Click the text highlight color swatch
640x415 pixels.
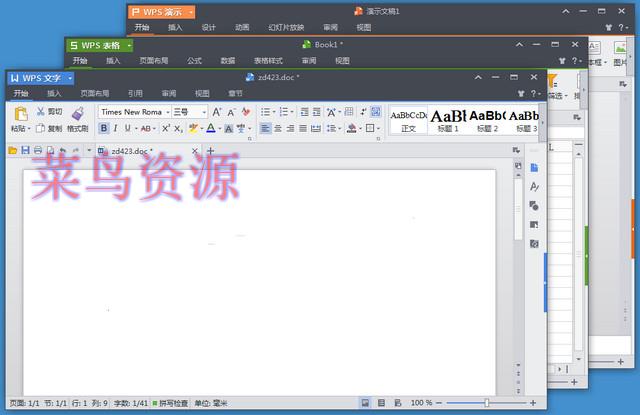pyautogui.click(x=193, y=129)
